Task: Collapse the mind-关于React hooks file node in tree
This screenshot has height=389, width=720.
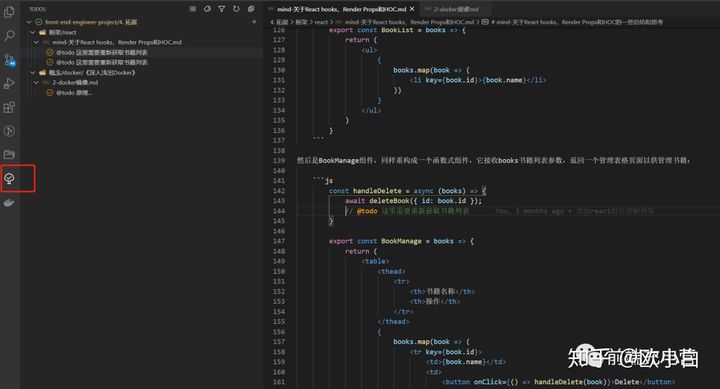Action: click(36, 42)
